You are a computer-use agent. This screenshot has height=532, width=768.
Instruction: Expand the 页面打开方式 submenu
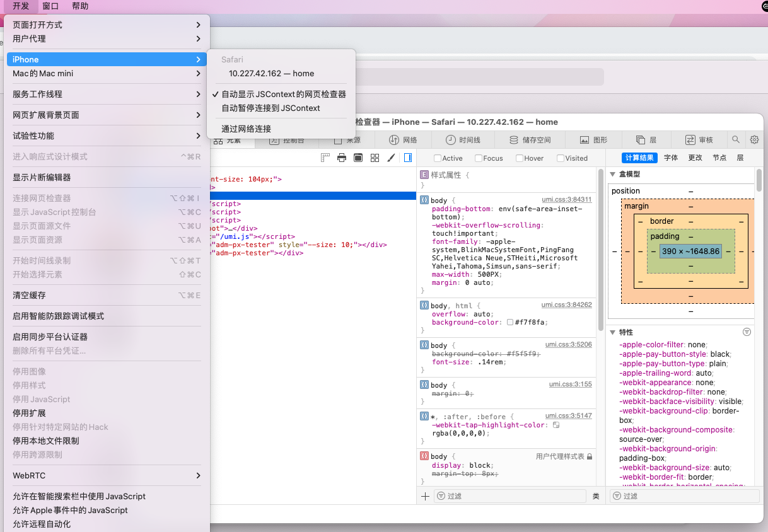107,25
